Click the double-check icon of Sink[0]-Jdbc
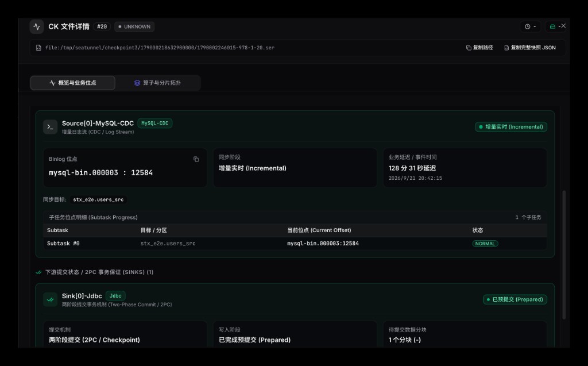Image resolution: width=588 pixels, height=366 pixels. tap(51, 299)
